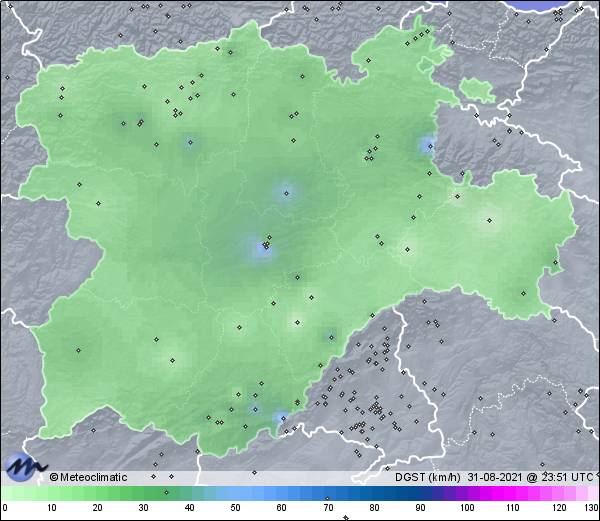Click the scale value 130
The width and height of the screenshot is (600, 521).
click(592, 508)
